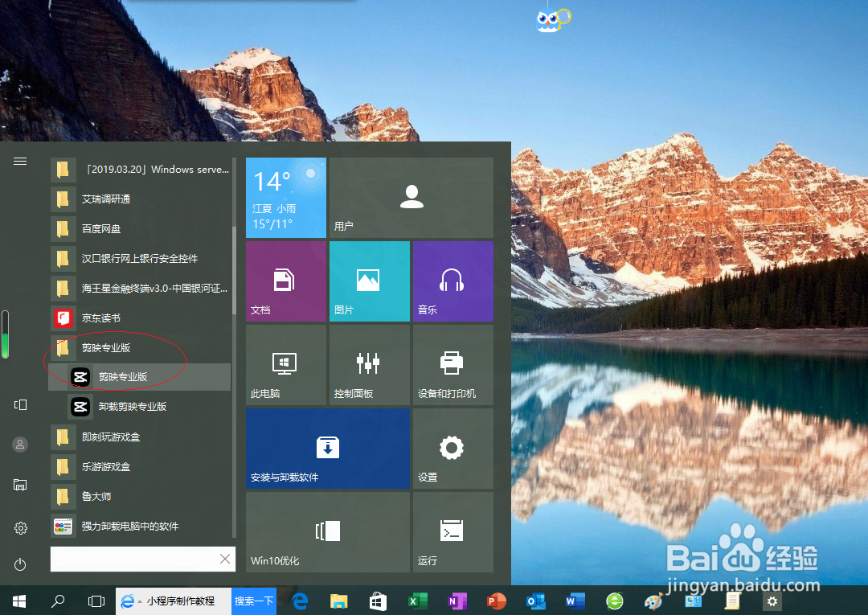Click the owl mascot icon on desktop
Screen dimensions: 868x615
click(552, 20)
